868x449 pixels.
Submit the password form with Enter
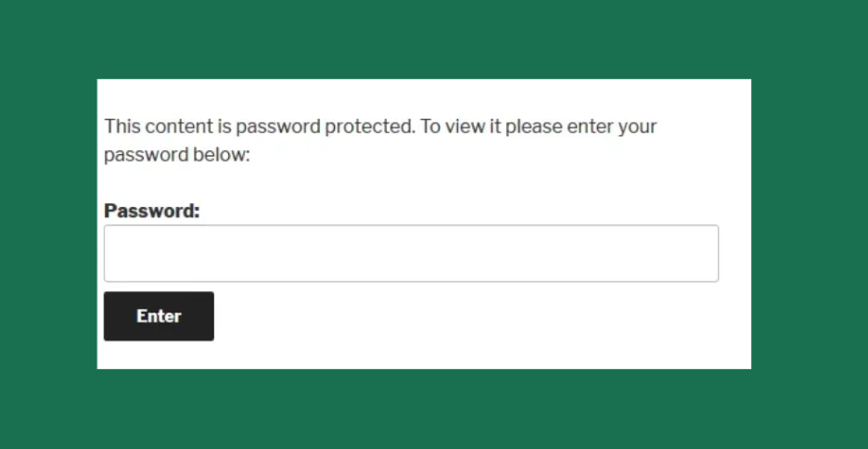(159, 316)
